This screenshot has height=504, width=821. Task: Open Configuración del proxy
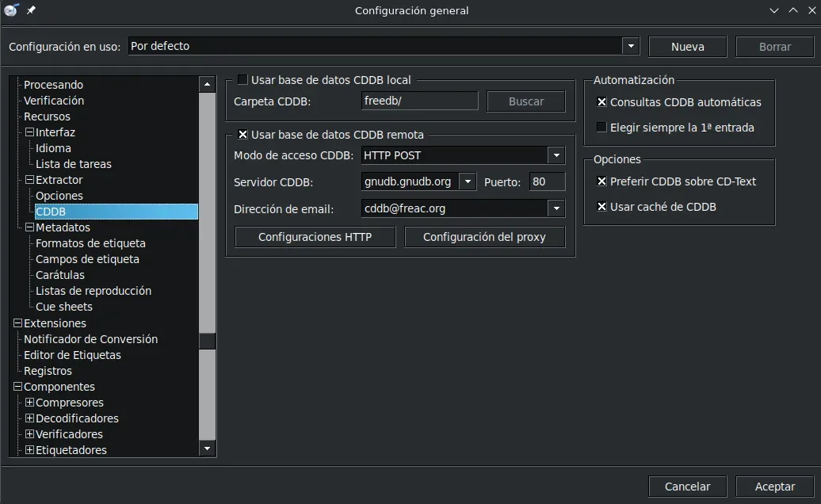(485, 236)
